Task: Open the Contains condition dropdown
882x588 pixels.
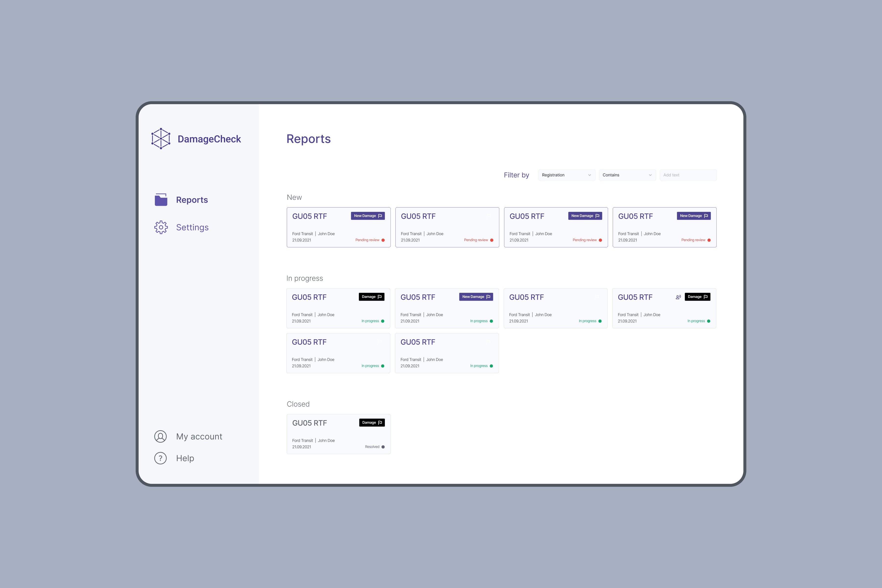Action: click(x=627, y=175)
